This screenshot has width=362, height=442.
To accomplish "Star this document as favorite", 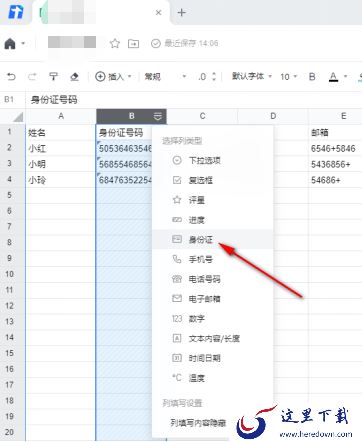I will coord(115,43).
